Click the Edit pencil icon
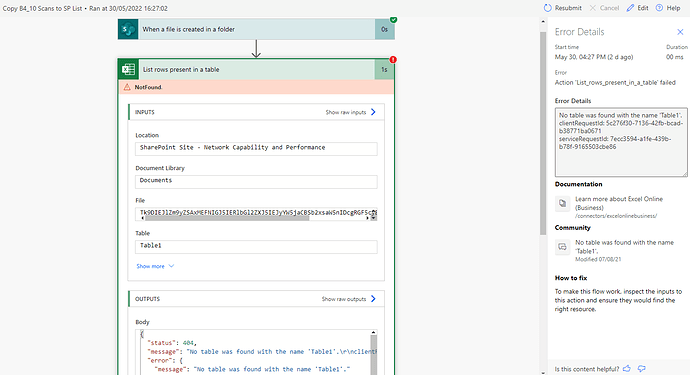 tap(631, 8)
